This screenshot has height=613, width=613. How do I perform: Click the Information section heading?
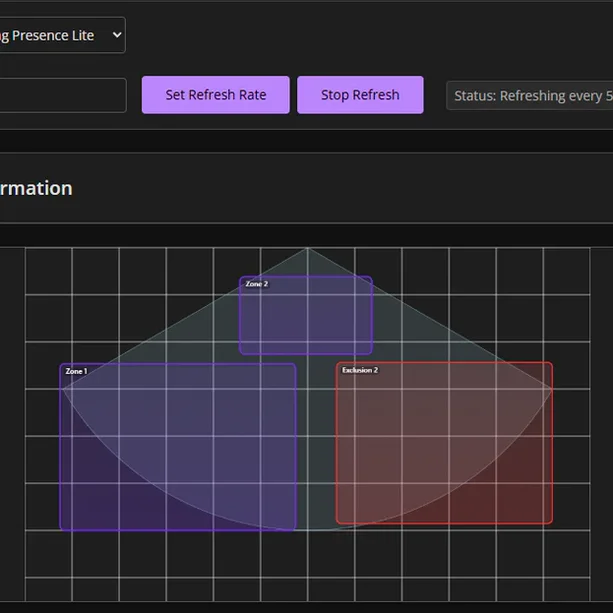coord(36,188)
